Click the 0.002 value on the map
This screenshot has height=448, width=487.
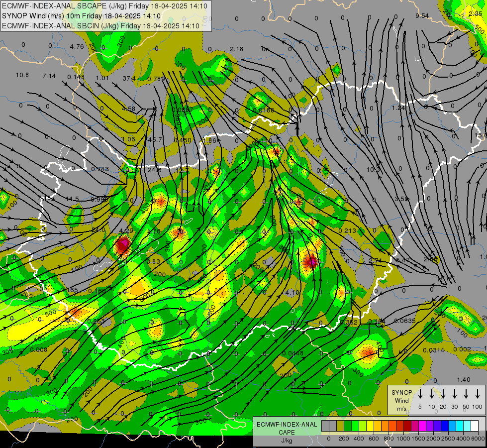(x=462, y=349)
